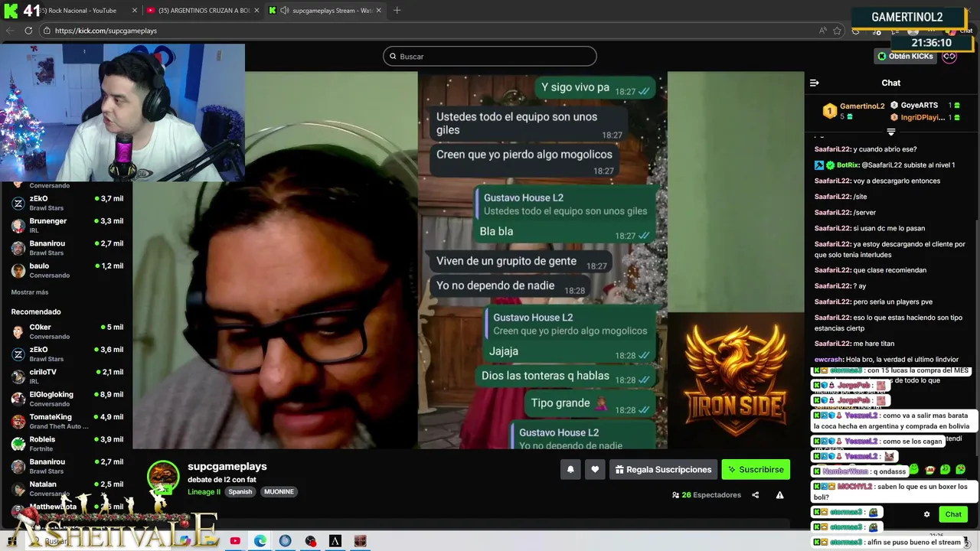Click the notification bell icon under the stream
Image resolution: width=980 pixels, height=551 pixels.
pos(570,469)
